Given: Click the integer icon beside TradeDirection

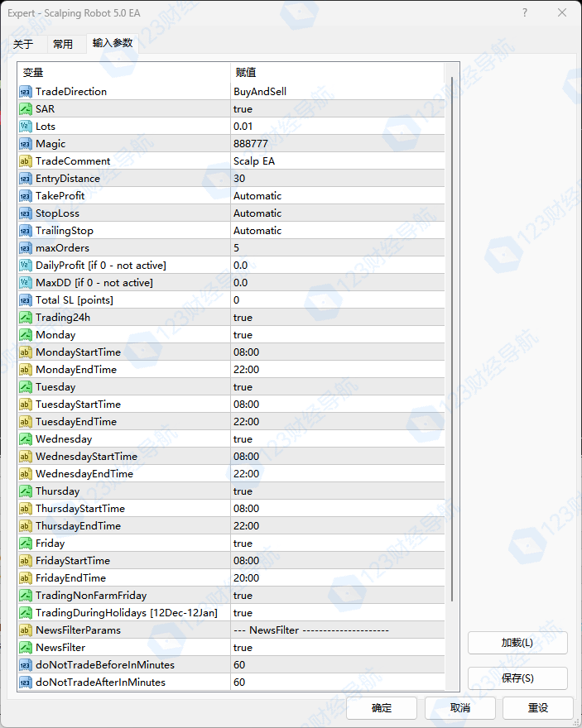Looking at the screenshot, I should [26, 92].
